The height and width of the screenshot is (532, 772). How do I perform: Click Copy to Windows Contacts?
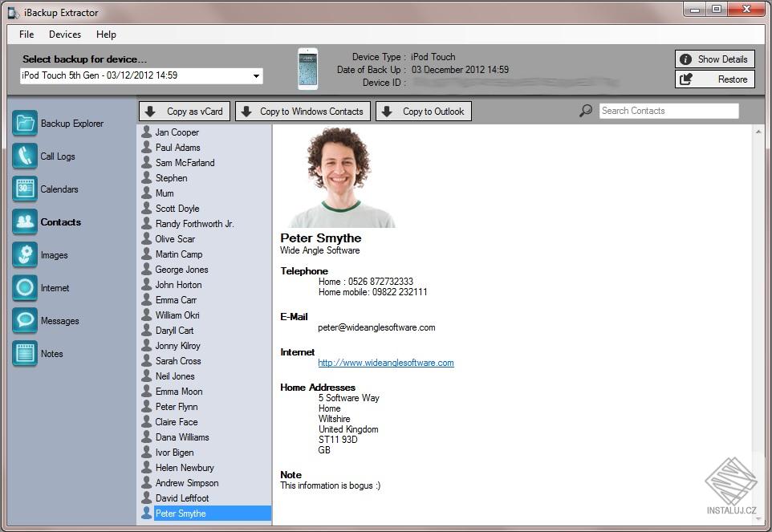pyautogui.click(x=303, y=111)
